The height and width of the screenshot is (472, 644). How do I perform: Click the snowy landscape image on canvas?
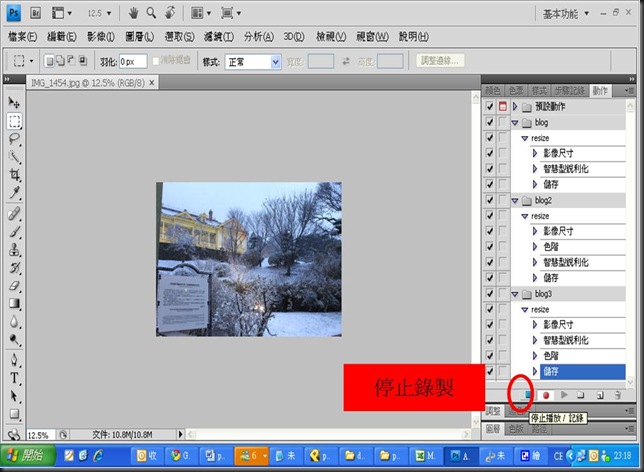[x=249, y=259]
